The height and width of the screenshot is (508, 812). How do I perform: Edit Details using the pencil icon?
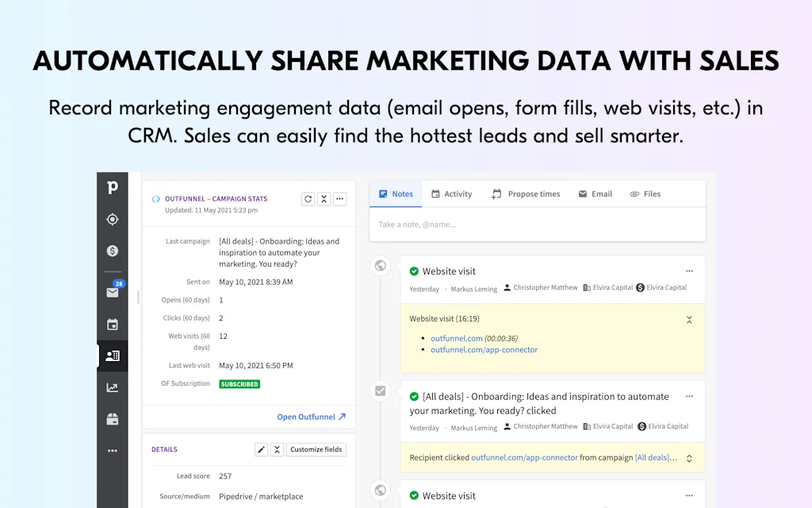(x=261, y=449)
